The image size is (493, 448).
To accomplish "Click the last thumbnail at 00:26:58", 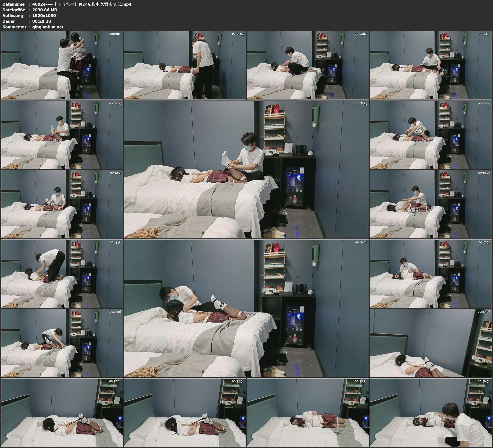I will coord(431,412).
